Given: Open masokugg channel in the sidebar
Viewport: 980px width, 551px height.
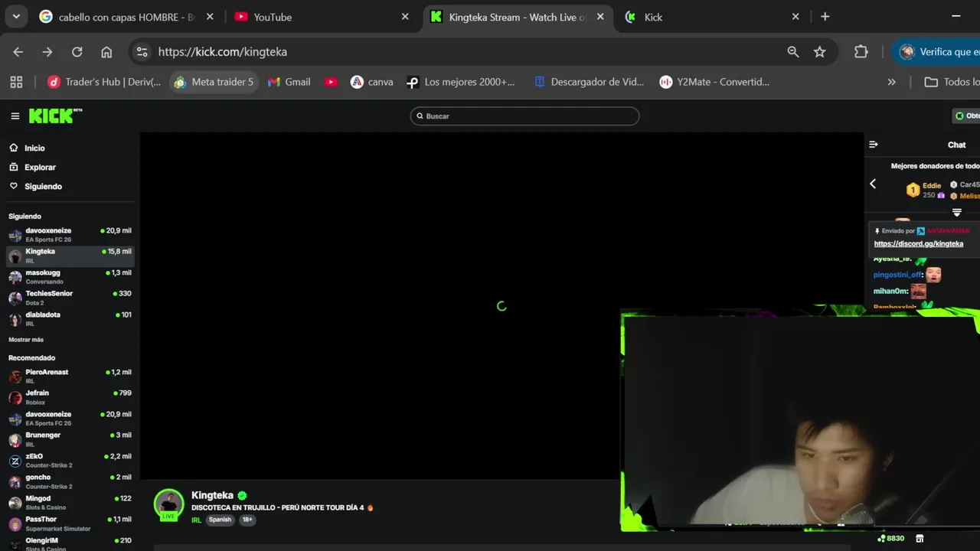Looking at the screenshot, I should [70, 277].
